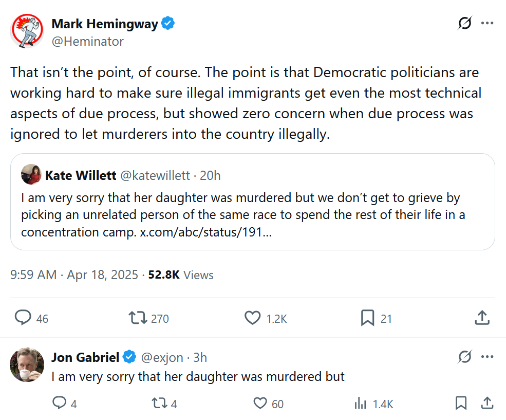View analytics for Jon Gabriel's reply

[360, 404]
